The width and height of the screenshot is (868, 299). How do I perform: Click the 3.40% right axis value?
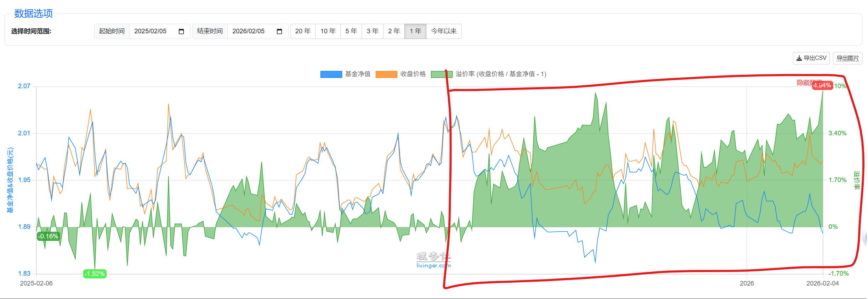click(838, 133)
